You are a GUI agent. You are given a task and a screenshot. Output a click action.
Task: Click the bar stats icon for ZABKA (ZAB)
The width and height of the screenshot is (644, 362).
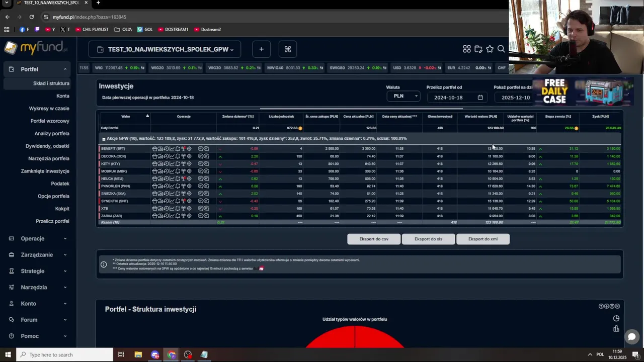160,216
